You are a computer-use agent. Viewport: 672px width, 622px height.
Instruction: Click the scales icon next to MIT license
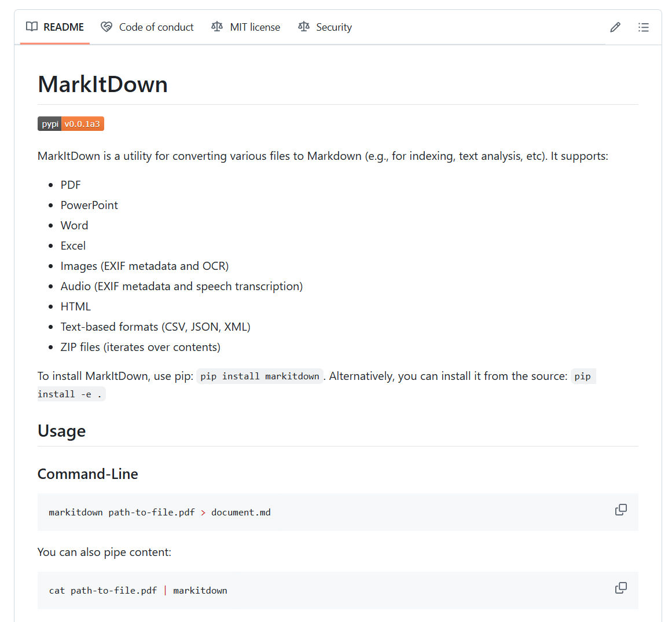pos(217,27)
